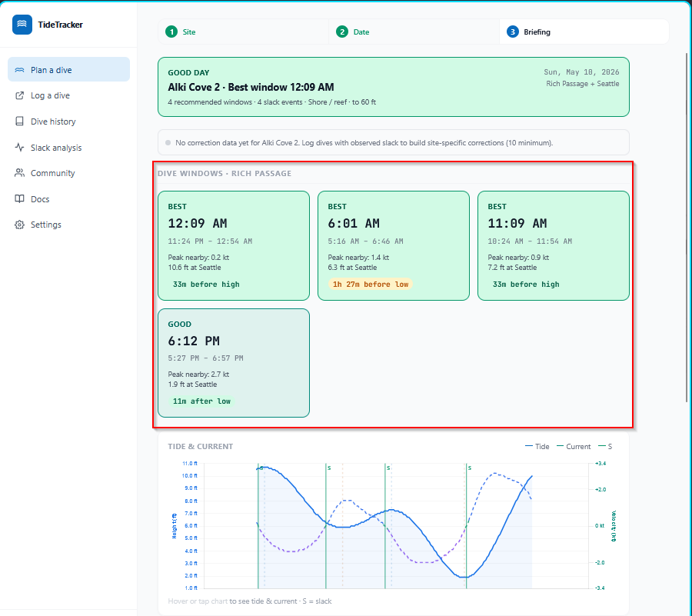692x616 pixels.
Task: Click the no correction data notice
Action: tap(394, 142)
